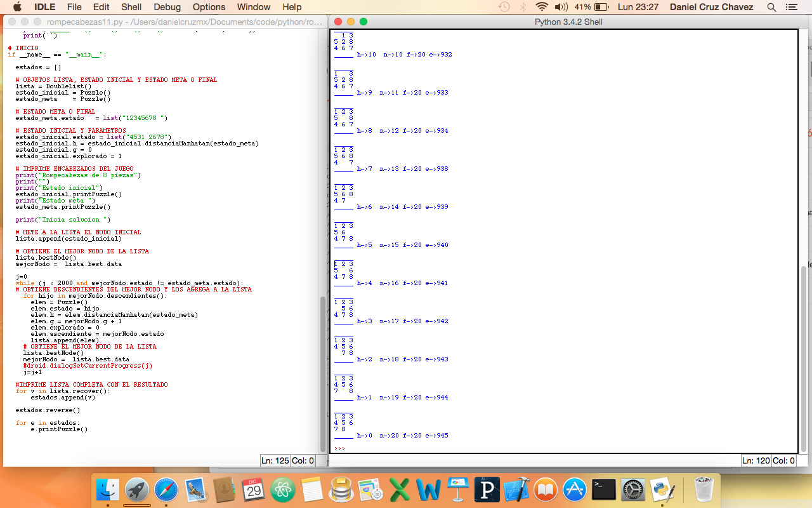Open the Window menu
This screenshot has width=812, height=508.
point(254,7)
